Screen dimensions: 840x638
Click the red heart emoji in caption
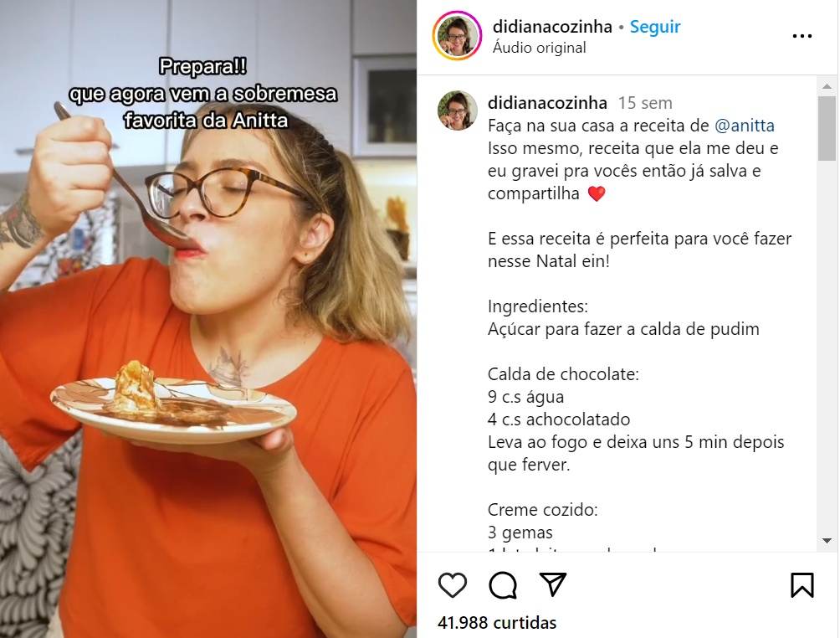pyautogui.click(x=597, y=193)
